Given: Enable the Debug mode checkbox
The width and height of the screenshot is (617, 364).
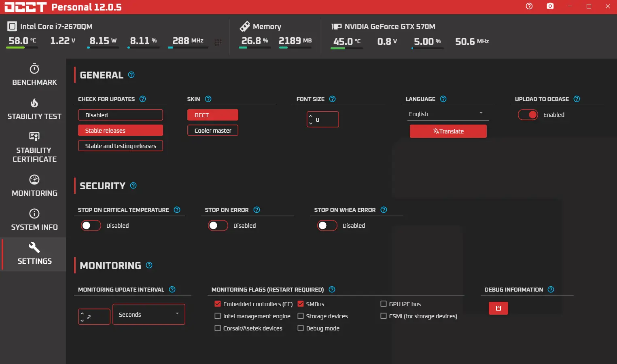Looking at the screenshot, I should (301, 328).
